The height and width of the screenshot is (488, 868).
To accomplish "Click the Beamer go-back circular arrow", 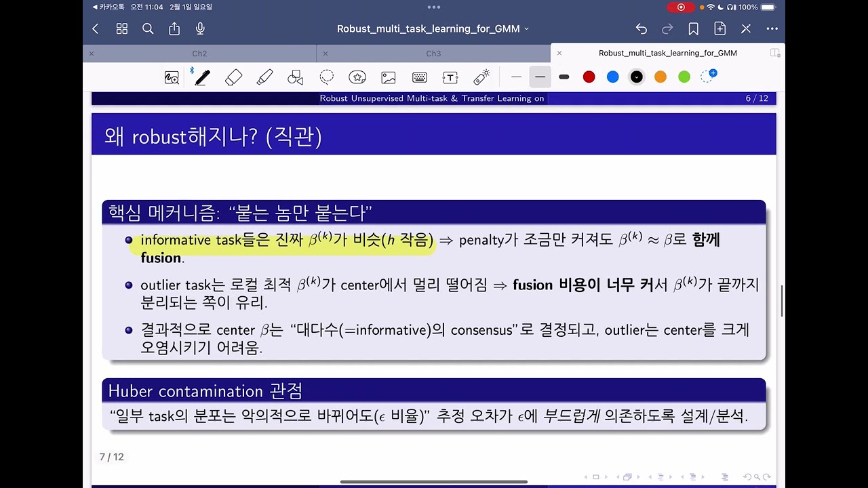I will (x=747, y=477).
